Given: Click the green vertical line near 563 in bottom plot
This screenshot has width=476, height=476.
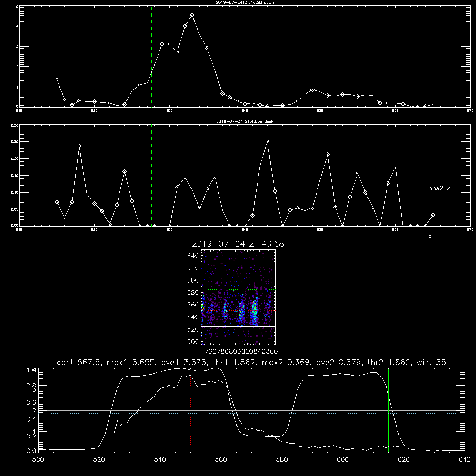Looking at the screenshot, I should pyautogui.click(x=229, y=410).
